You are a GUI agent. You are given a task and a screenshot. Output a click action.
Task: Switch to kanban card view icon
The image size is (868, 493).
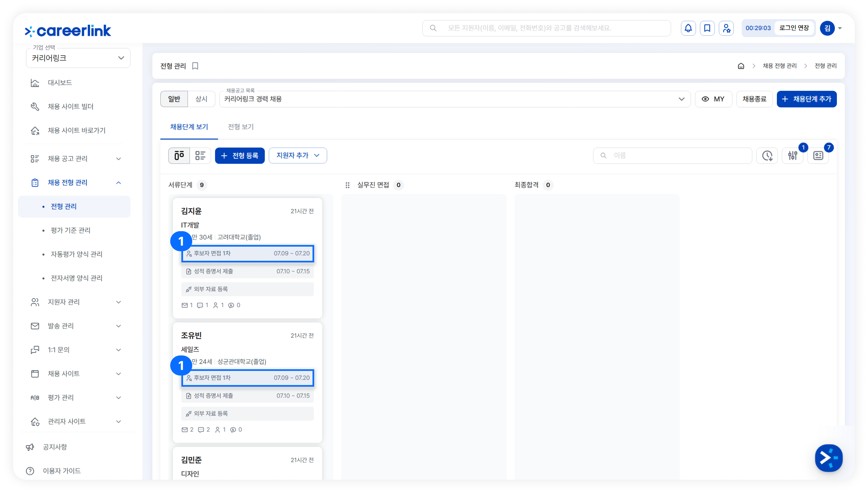[x=179, y=155]
